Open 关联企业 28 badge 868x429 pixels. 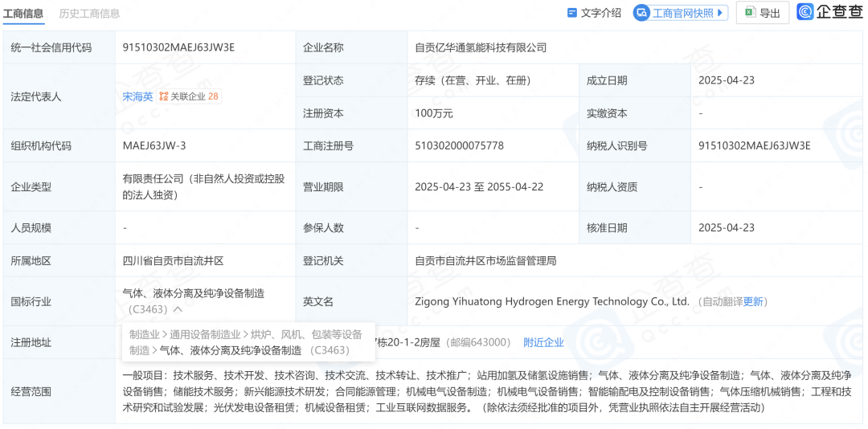coord(189,96)
